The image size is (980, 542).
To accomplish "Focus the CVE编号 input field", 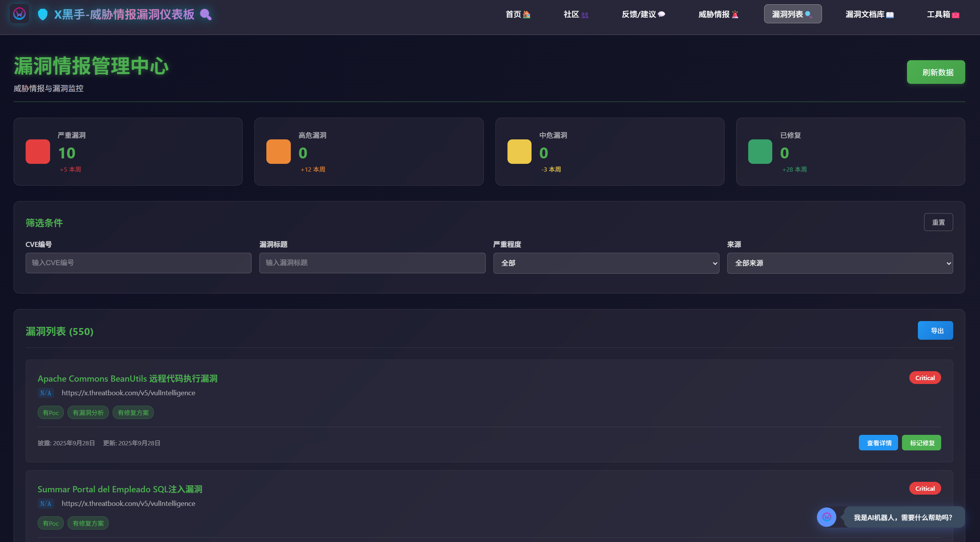I will tap(138, 263).
